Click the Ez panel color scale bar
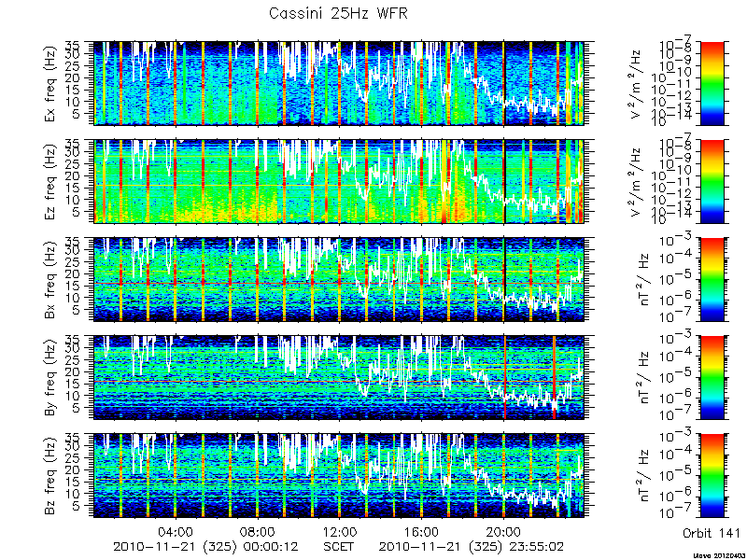Screen dimensions: 747x560 (x=712, y=181)
